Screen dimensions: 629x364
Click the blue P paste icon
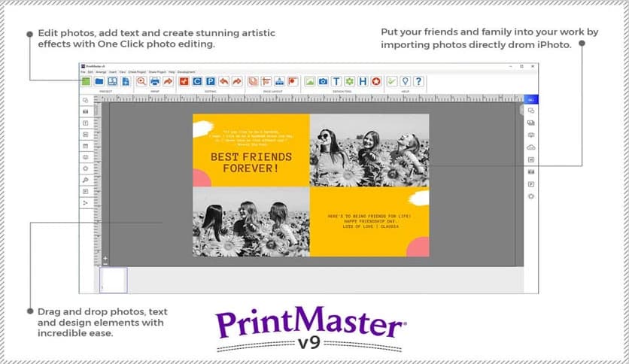pyautogui.click(x=210, y=81)
